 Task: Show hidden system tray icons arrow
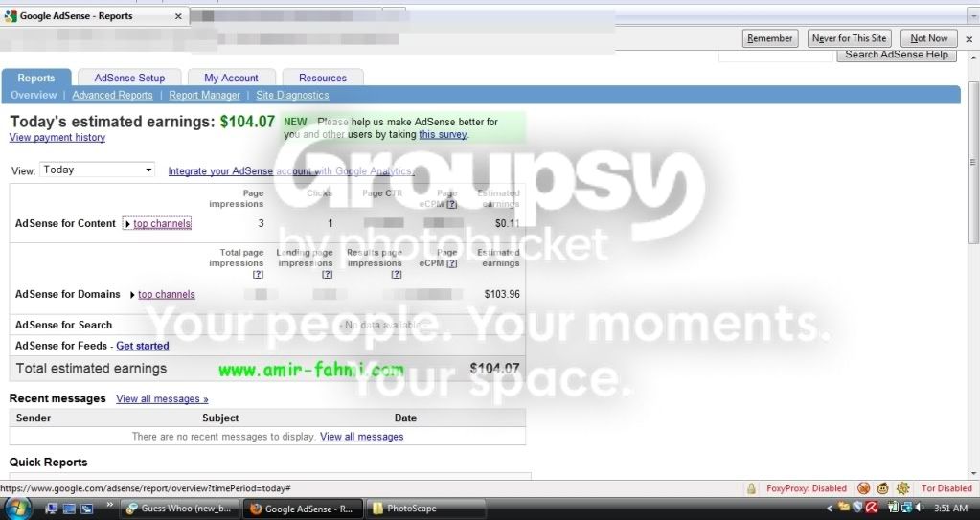[x=830, y=509]
